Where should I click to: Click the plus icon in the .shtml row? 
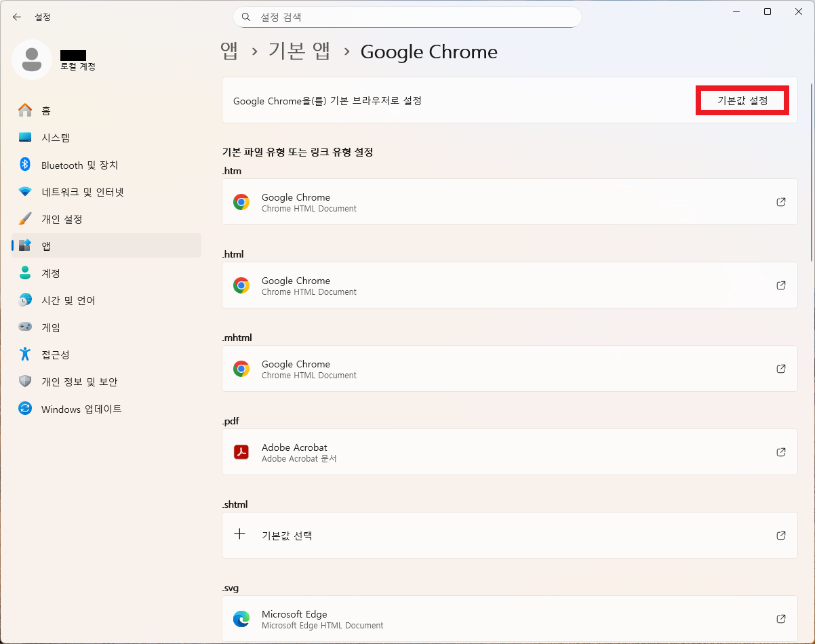(x=239, y=534)
